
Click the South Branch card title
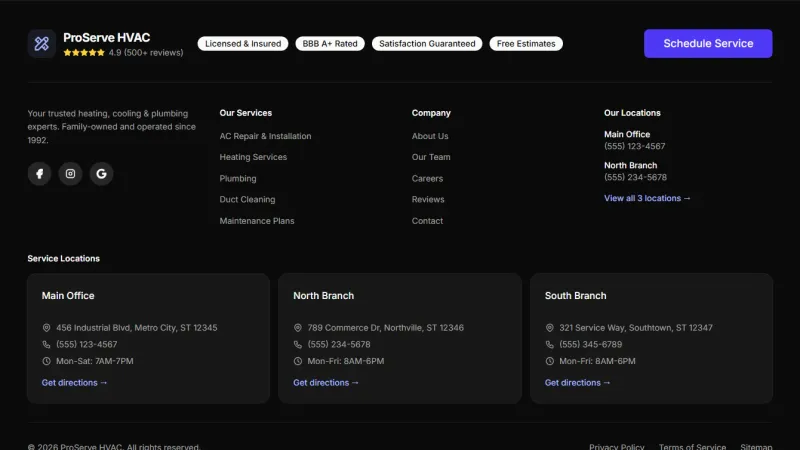click(x=576, y=296)
